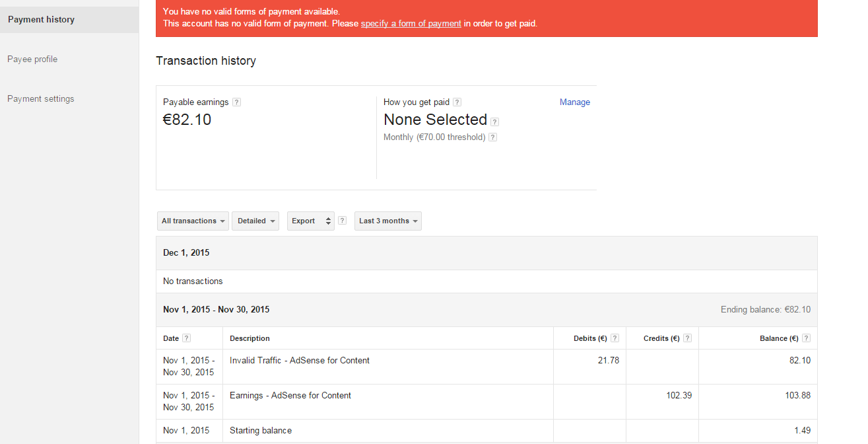
Task: Open Payee profile in sidebar
Action: pyautogui.click(x=32, y=59)
